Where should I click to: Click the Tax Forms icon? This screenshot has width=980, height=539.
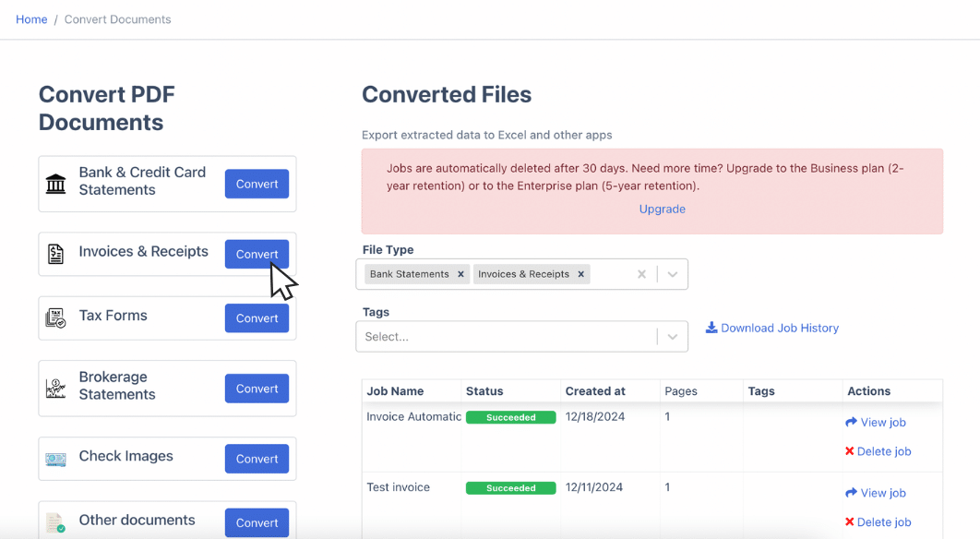click(55, 318)
